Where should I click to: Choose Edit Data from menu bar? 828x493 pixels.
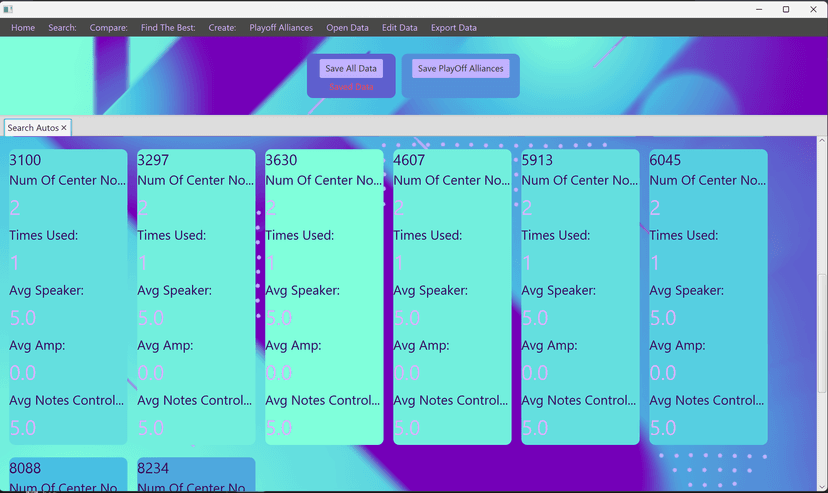coord(400,28)
